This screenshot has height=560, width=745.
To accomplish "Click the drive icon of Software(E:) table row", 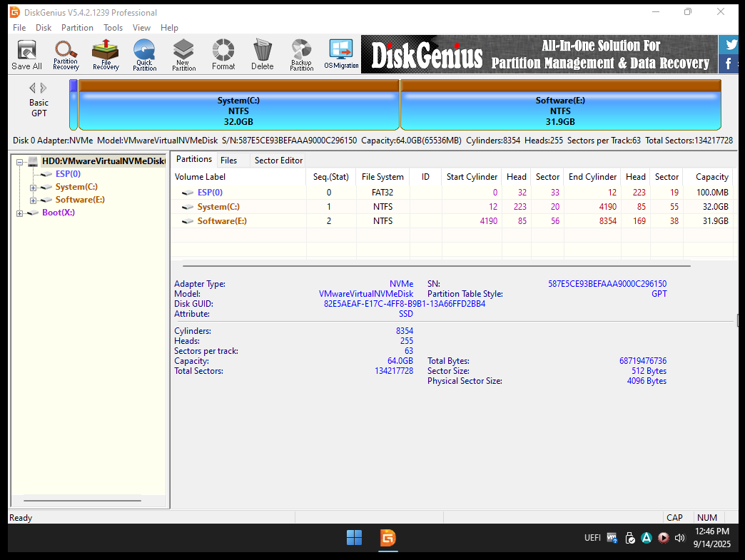I will pos(188,221).
